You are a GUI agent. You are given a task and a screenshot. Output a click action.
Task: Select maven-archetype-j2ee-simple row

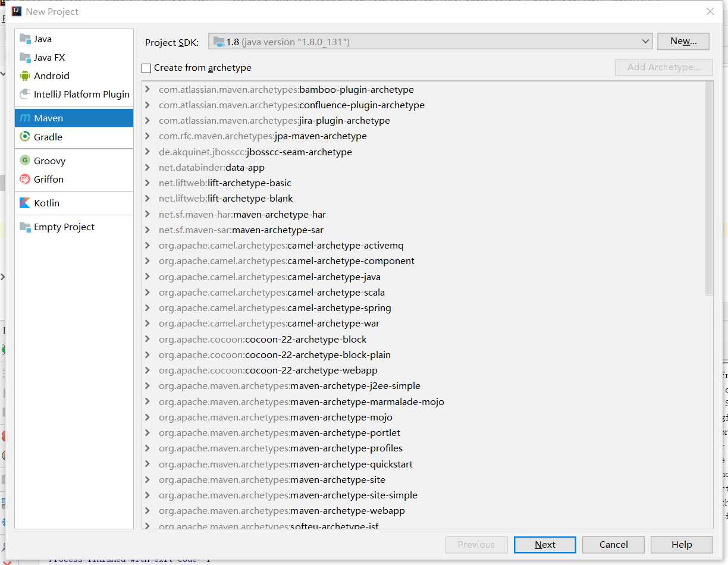point(423,385)
